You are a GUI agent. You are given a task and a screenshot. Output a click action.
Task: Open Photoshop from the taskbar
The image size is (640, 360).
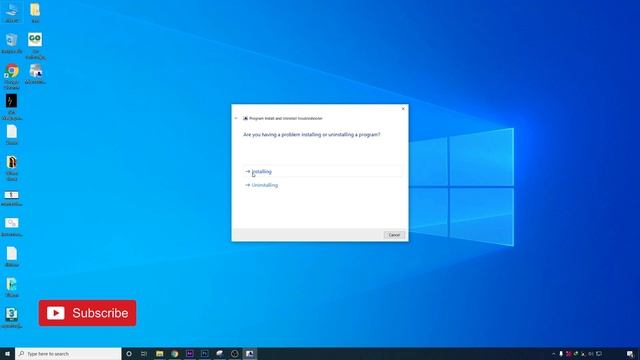point(204,353)
